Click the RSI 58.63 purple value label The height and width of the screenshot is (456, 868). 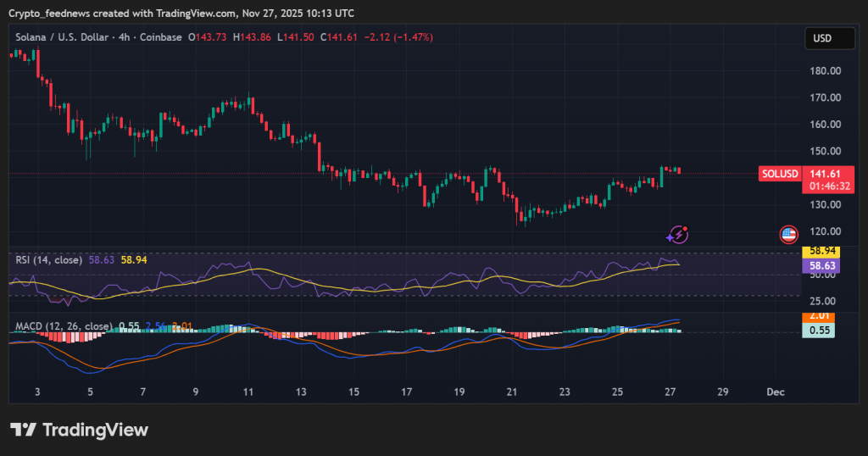(821, 266)
